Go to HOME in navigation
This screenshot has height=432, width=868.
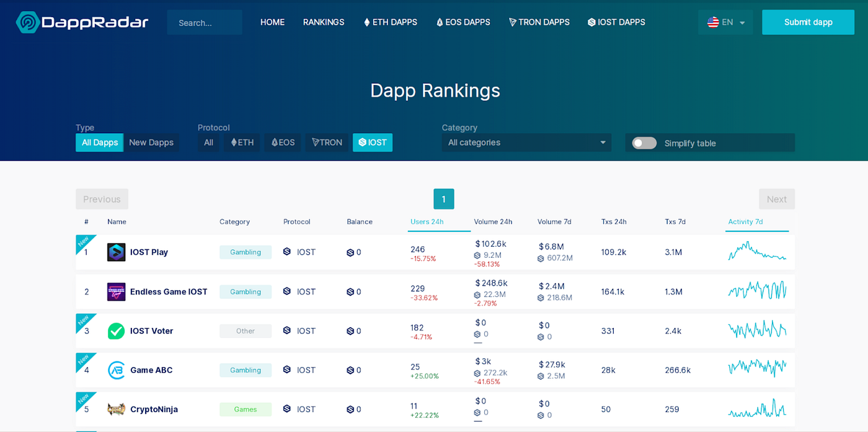pyautogui.click(x=272, y=22)
